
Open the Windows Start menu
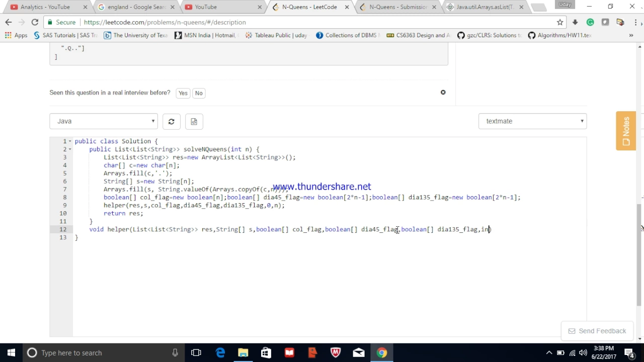coord(11,353)
